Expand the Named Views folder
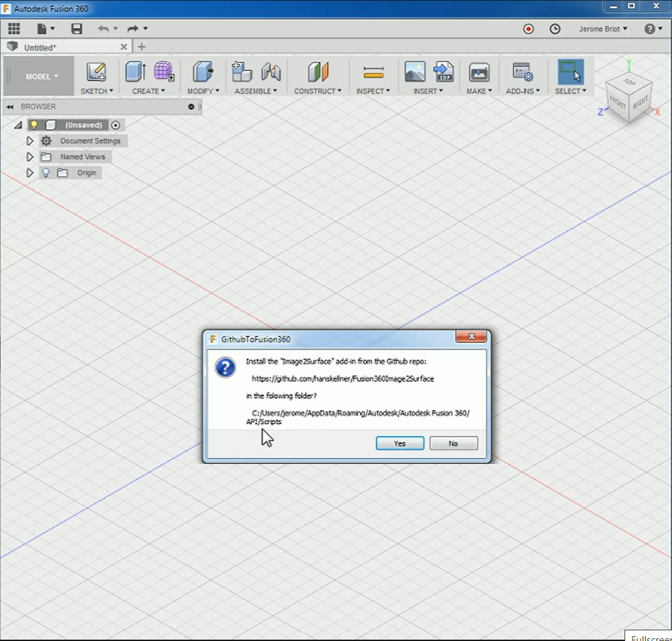Image resolution: width=672 pixels, height=641 pixels. [x=29, y=157]
